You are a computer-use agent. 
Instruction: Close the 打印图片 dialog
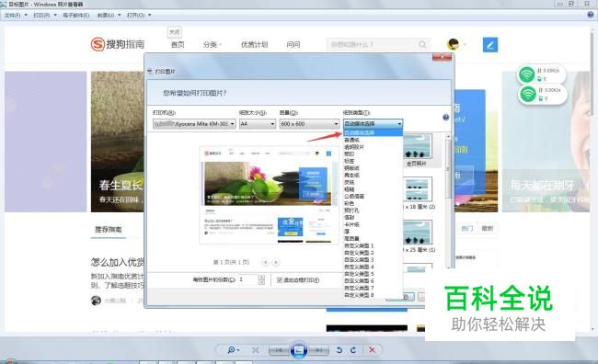click(442, 57)
